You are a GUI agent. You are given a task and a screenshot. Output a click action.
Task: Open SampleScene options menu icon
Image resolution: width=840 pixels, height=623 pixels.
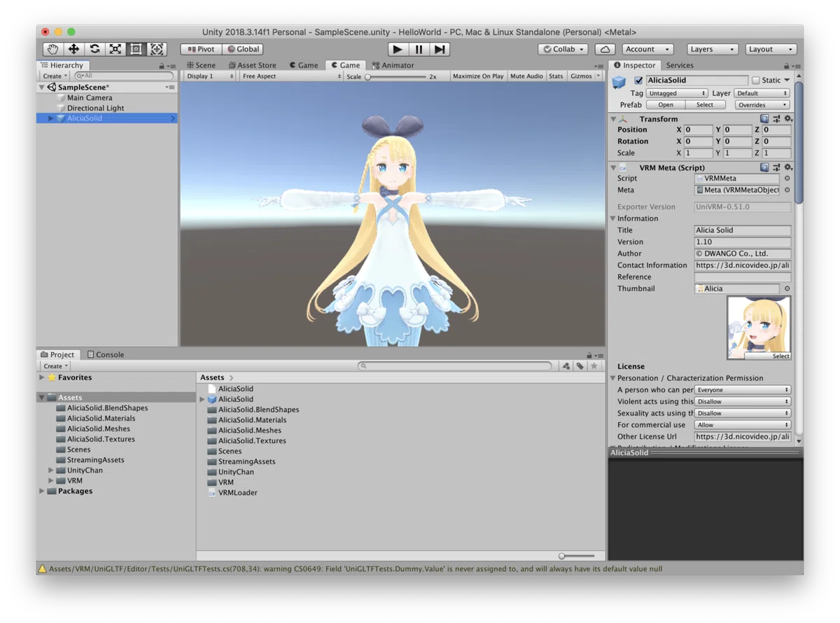170,87
